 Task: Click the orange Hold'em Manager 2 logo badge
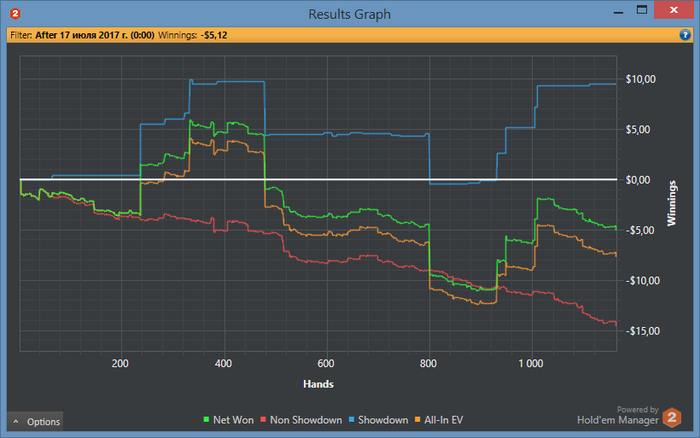point(672,418)
